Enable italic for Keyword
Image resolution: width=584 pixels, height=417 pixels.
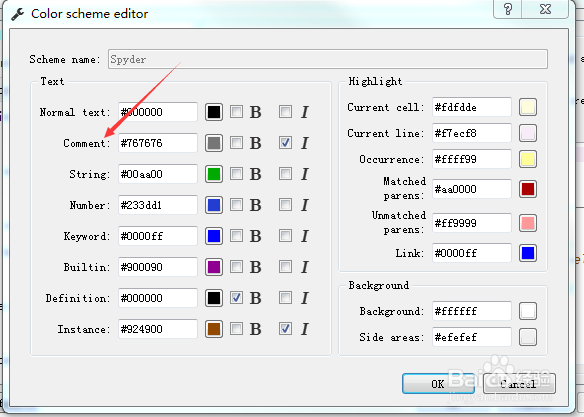pyautogui.click(x=285, y=235)
